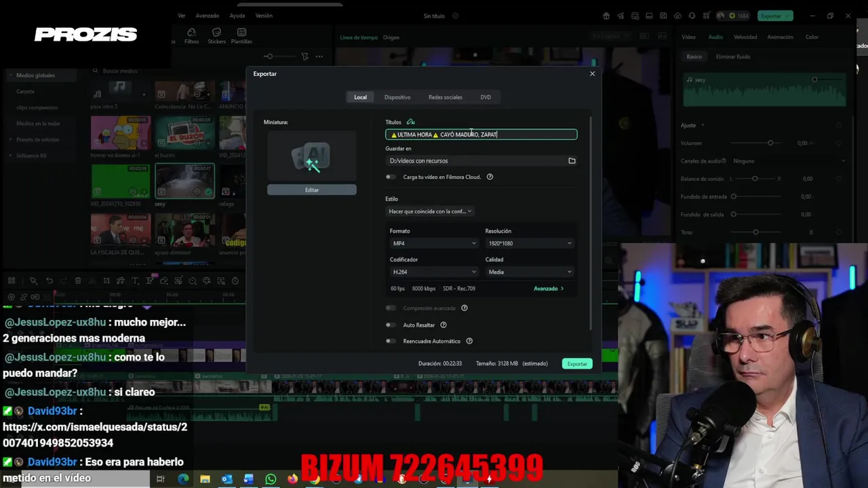Open help icon next to Auto Resaltar

443,325
